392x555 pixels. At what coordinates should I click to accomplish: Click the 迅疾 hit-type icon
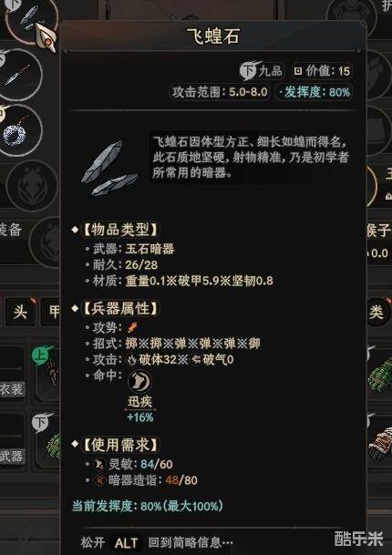[139, 381]
